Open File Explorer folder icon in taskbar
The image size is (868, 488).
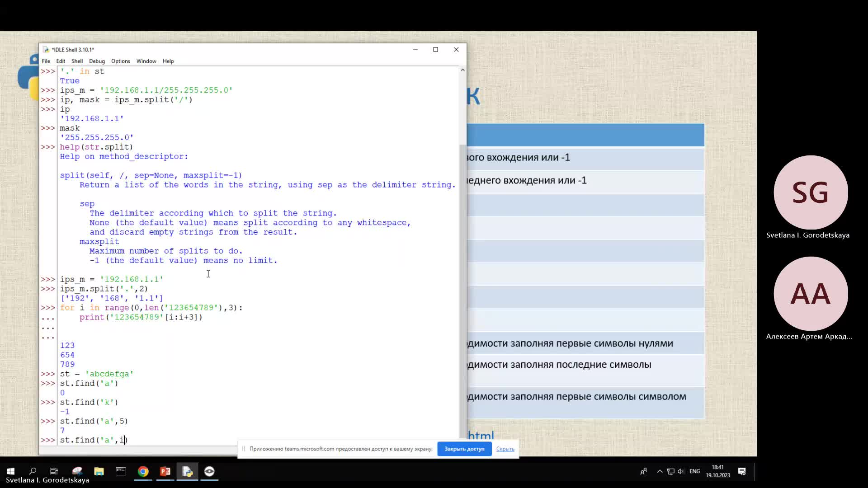(99, 471)
